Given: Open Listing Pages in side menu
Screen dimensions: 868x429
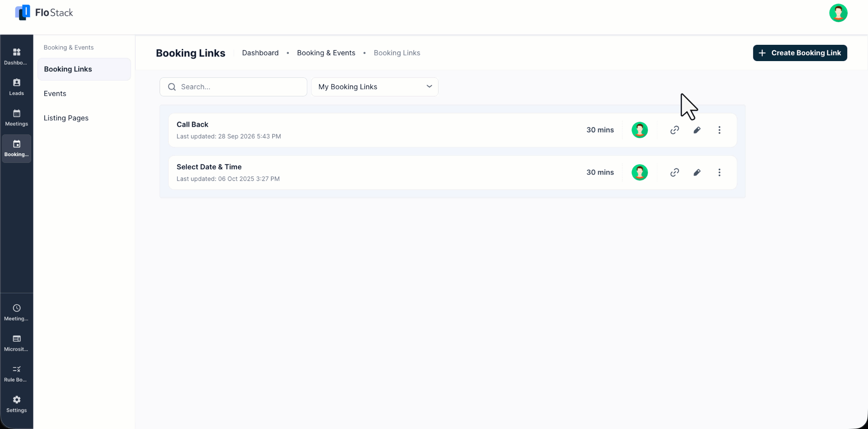Looking at the screenshot, I should [66, 118].
